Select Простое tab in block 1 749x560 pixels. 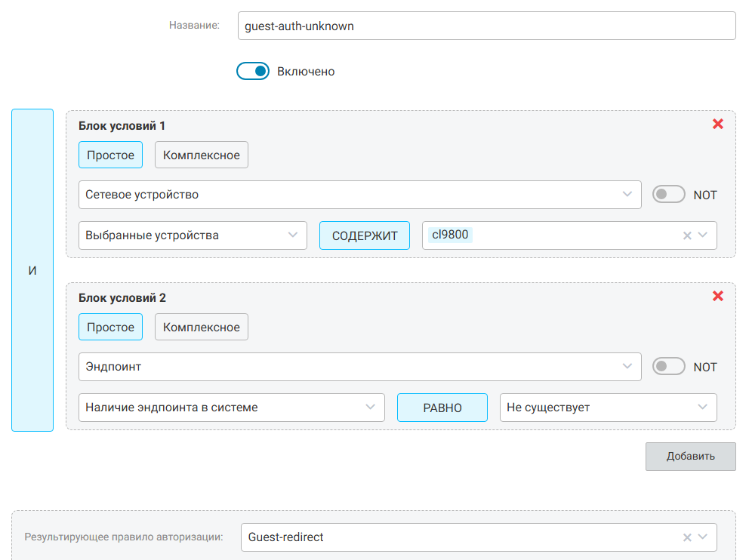tap(110, 155)
